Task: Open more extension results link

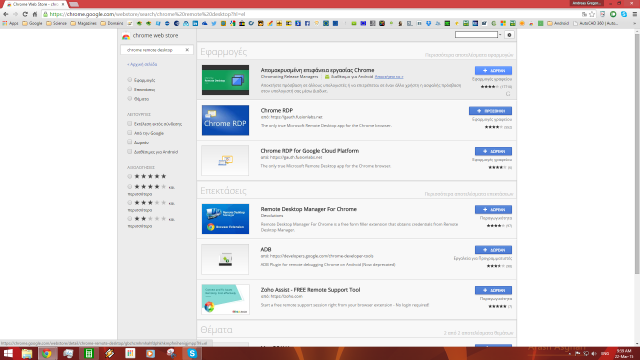Action: click(x=469, y=194)
